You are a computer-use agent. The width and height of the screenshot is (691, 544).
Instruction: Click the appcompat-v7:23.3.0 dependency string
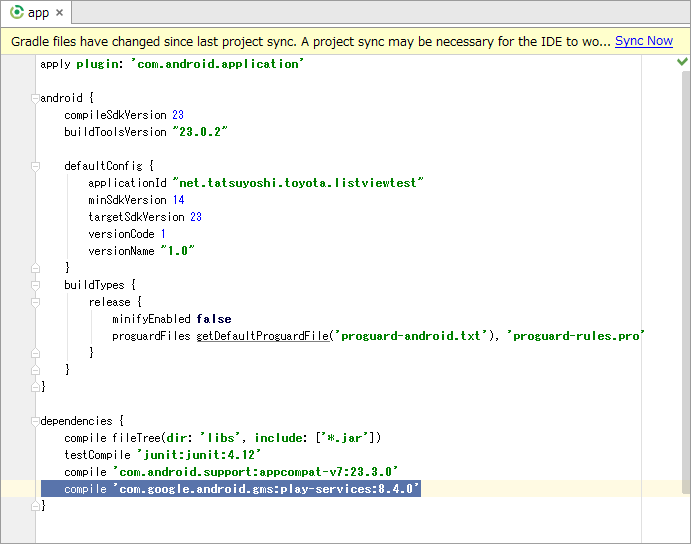click(x=255, y=472)
